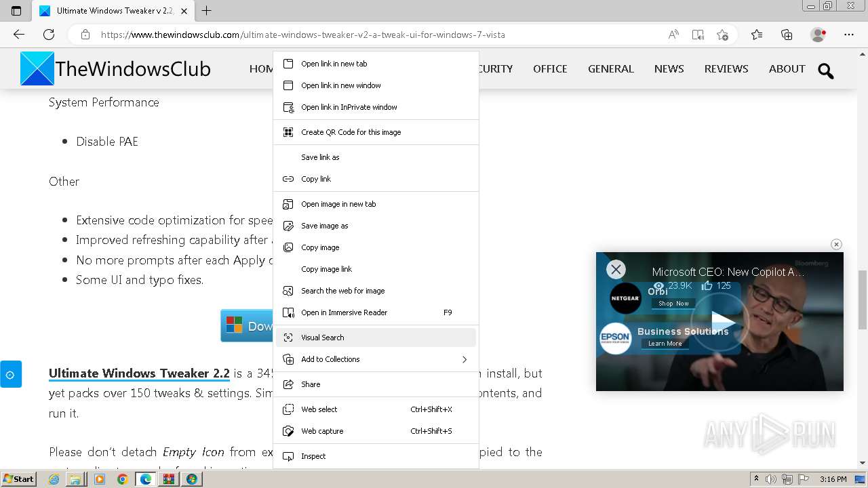
Task: Click the Ultimate Windows Tweaker 2.2 link
Action: point(139,373)
